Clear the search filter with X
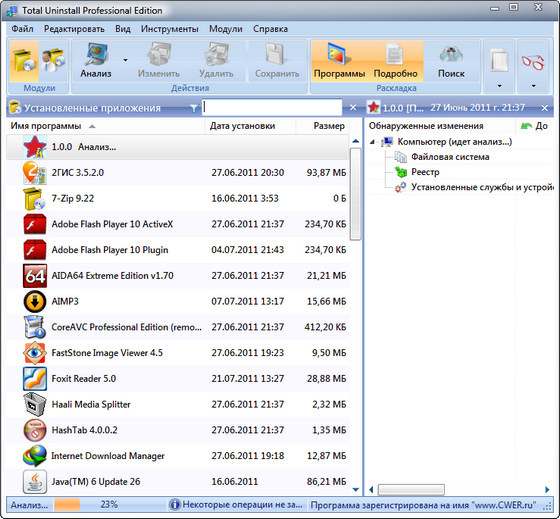Screen dimensions: 560x519 click(353, 108)
